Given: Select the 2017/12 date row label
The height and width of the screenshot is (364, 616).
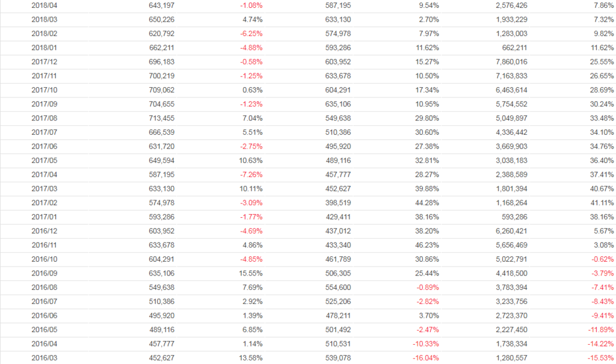Looking at the screenshot, I should point(42,61).
